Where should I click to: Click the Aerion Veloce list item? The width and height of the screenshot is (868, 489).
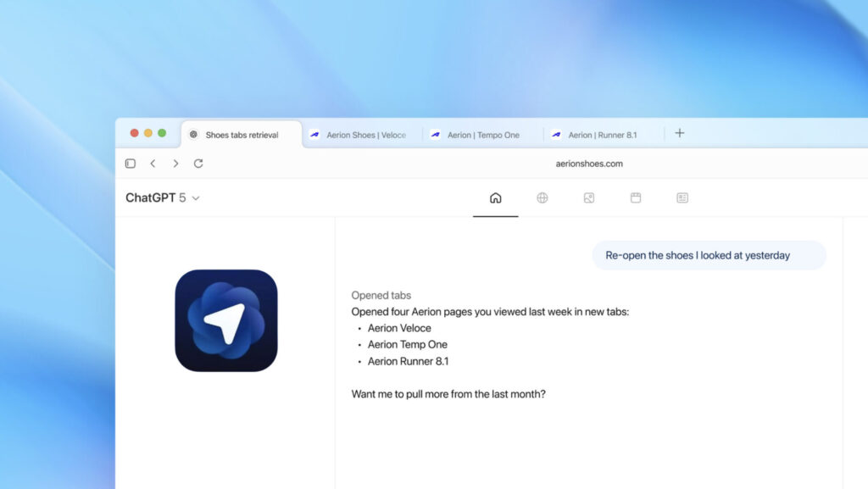click(399, 328)
